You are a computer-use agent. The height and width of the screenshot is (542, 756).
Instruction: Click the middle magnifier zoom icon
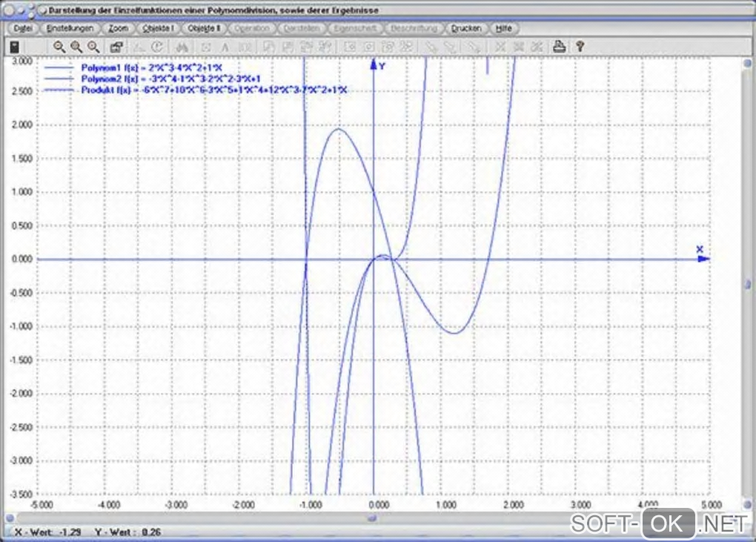click(76, 47)
